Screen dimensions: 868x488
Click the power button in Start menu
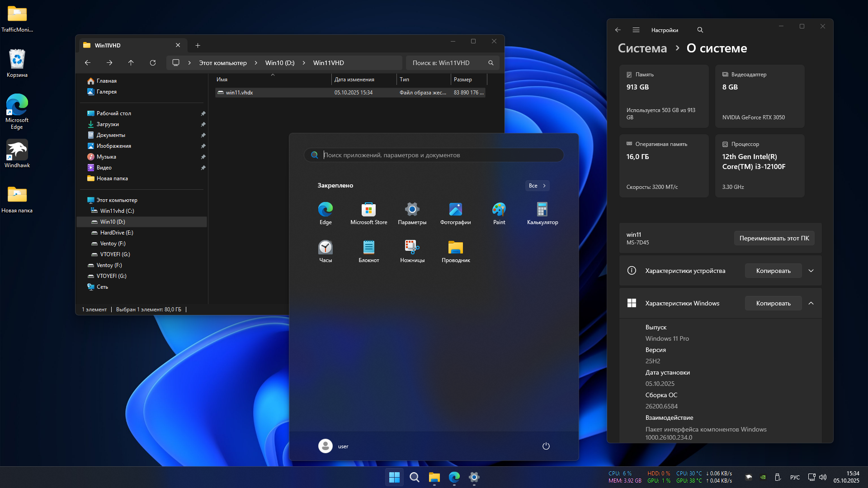546,446
